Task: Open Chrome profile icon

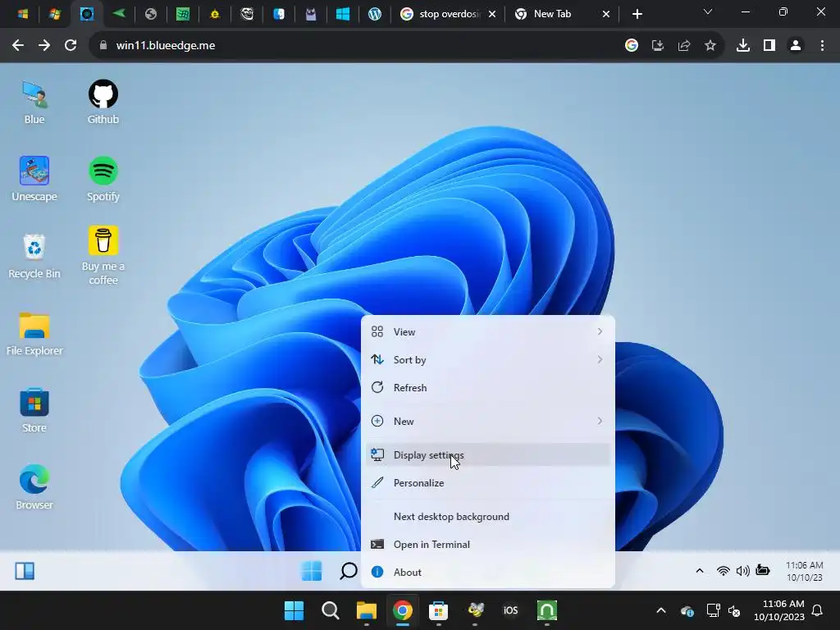Action: click(x=796, y=46)
